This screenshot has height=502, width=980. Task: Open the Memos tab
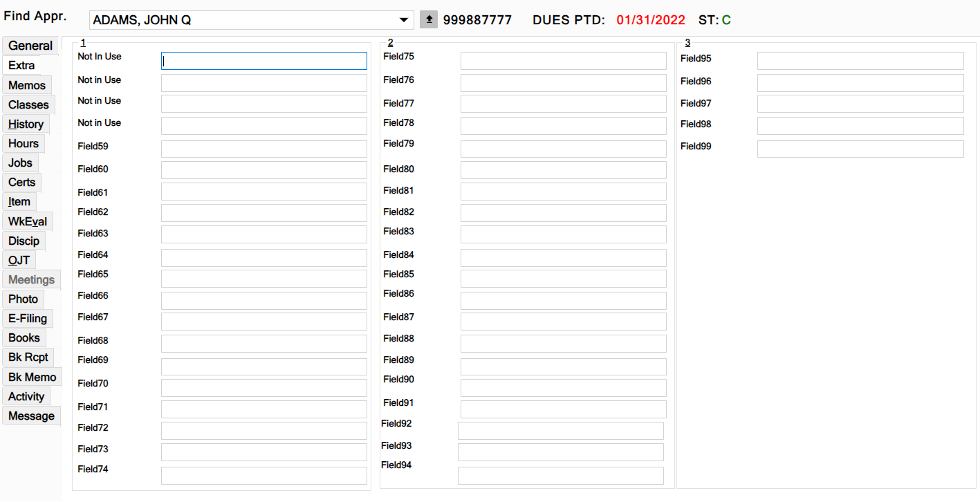pyautogui.click(x=27, y=85)
